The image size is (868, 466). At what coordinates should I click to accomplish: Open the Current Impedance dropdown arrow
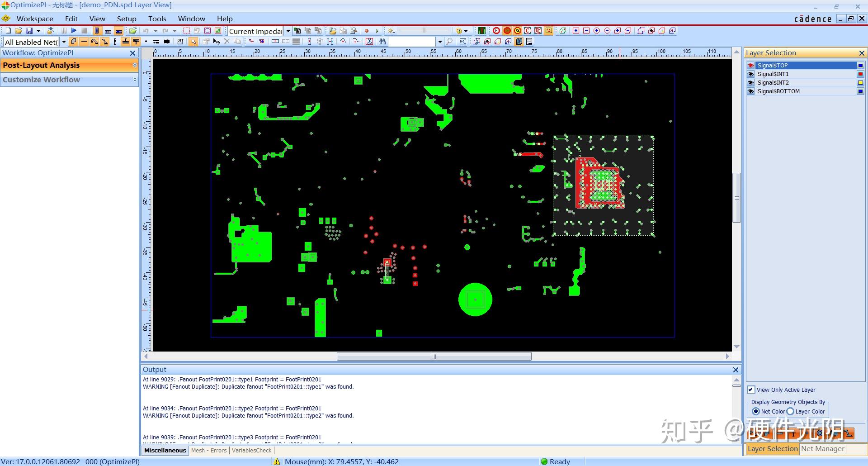(x=288, y=31)
